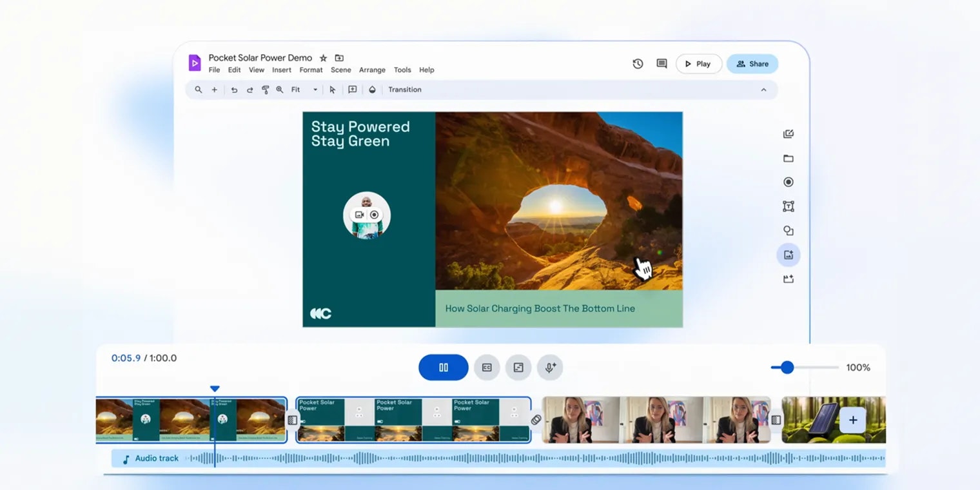
Task: Select the Pocket Solar Power scene clip
Action: click(x=413, y=420)
